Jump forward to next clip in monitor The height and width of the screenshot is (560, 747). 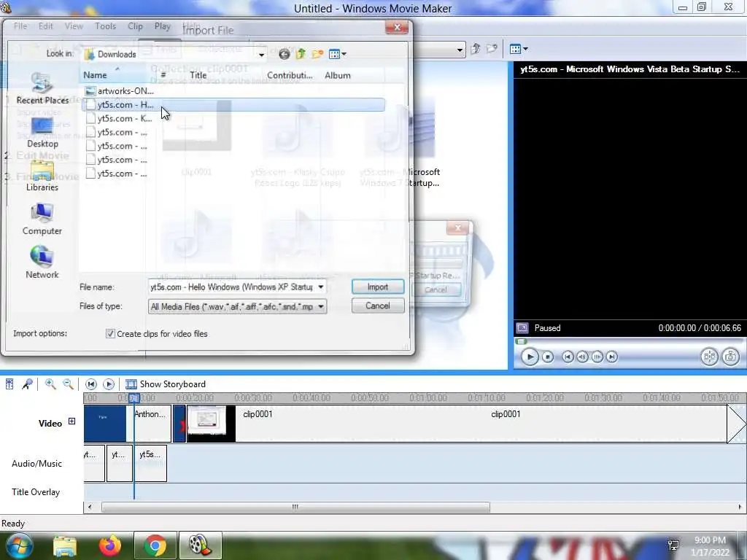pos(612,357)
